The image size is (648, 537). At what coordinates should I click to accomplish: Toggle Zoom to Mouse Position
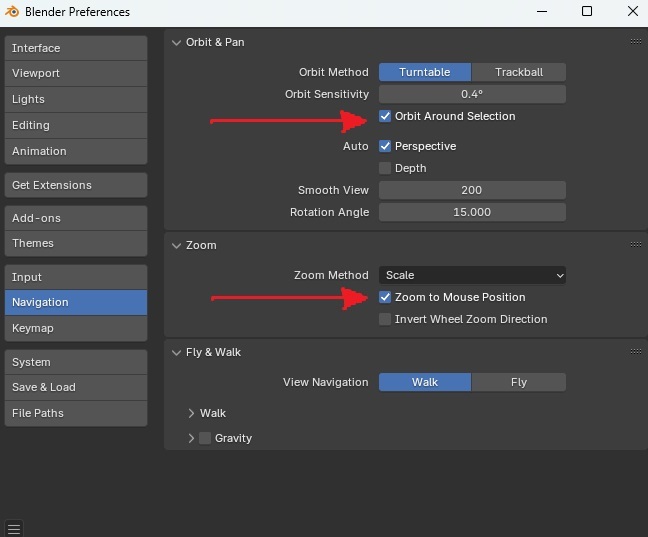[x=385, y=297]
